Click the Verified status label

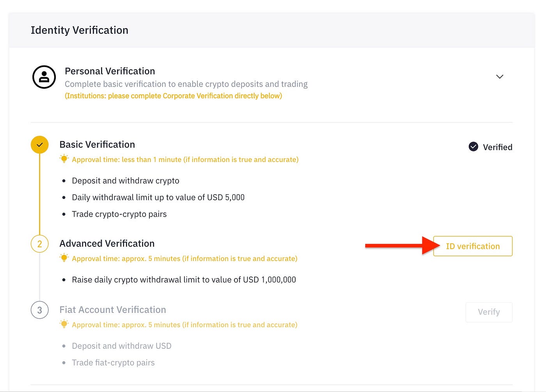498,147
